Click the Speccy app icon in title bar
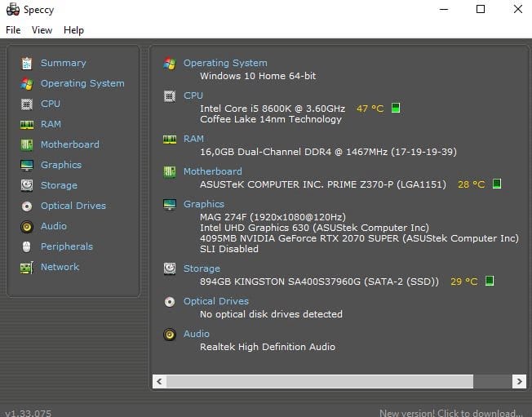Image resolution: width=532 pixels, height=417 pixels. click(x=13, y=10)
